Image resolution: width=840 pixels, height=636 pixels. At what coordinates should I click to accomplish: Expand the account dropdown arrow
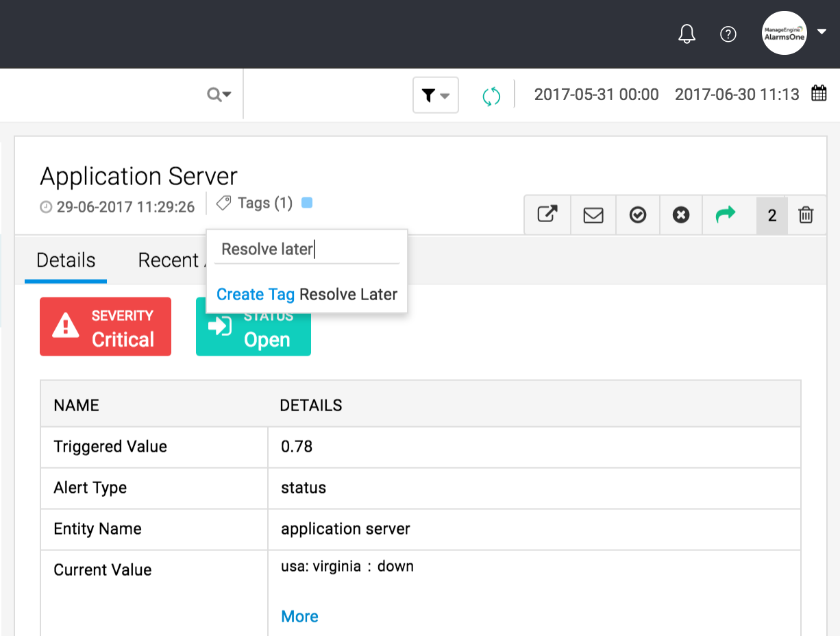tap(822, 32)
